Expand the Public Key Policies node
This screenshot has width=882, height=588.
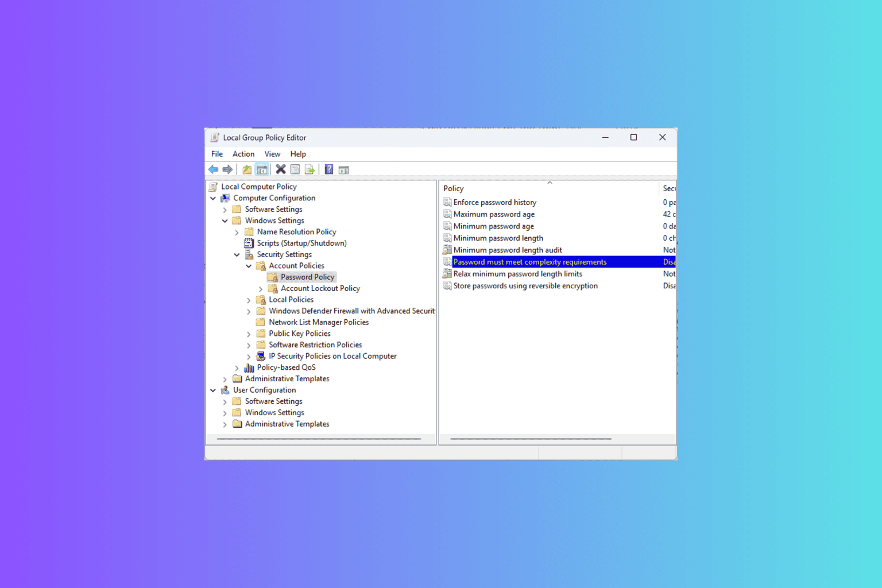[249, 334]
